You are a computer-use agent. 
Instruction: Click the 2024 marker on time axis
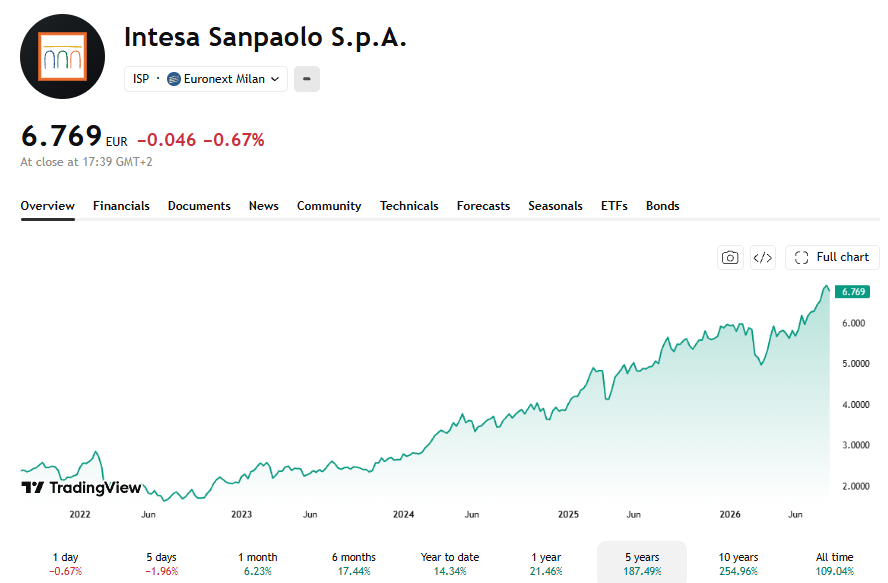click(x=403, y=514)
